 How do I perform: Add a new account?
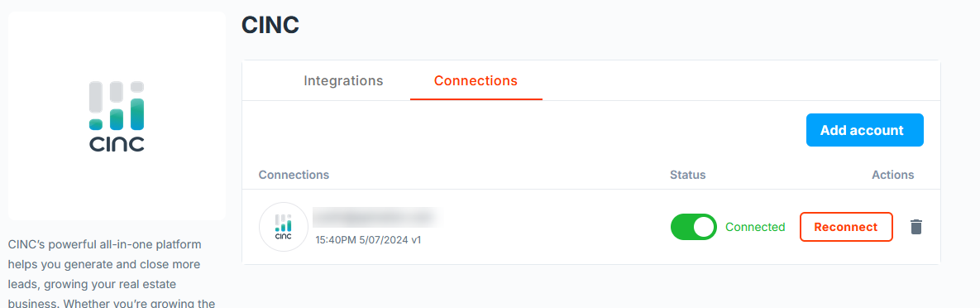pos(864,130)
